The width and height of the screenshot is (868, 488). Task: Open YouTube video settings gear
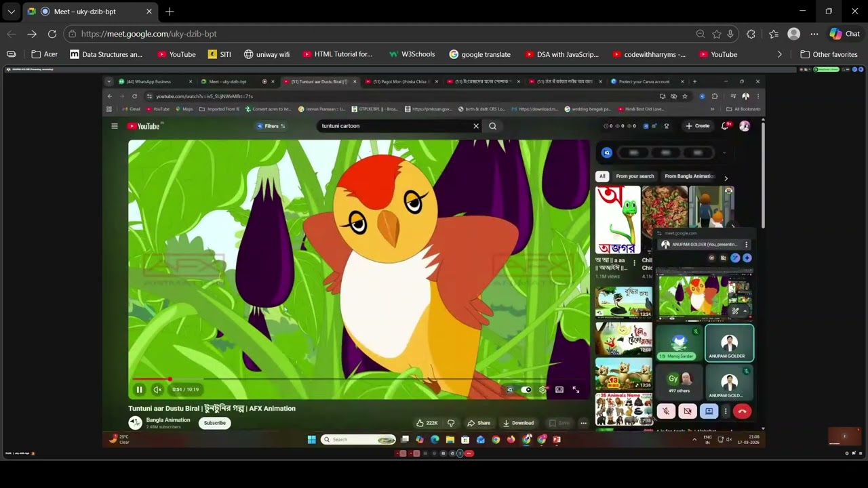(x=542, y=390)
